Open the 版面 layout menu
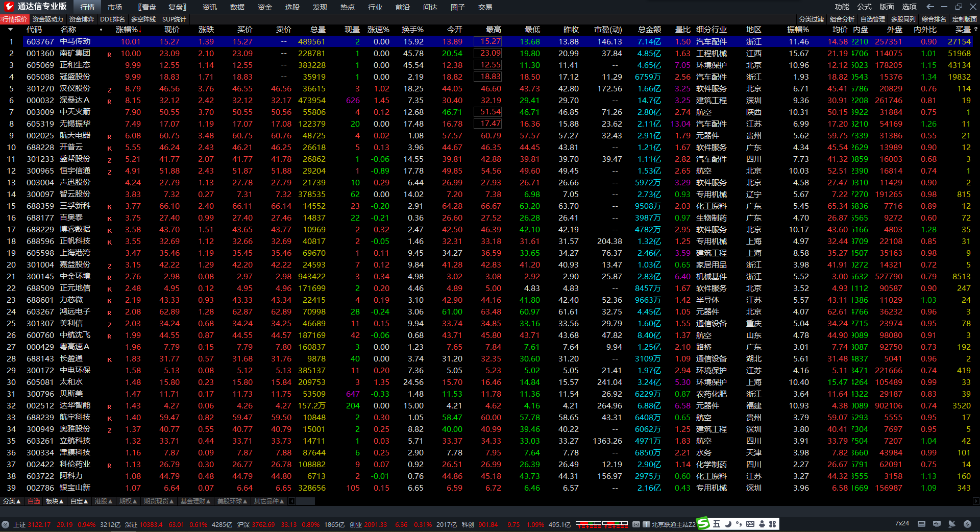 [887, 7]
